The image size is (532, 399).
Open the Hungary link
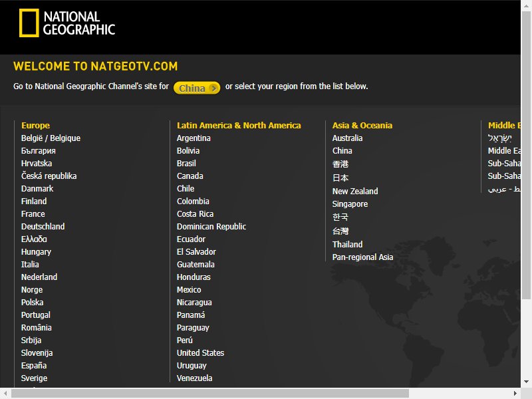36,252
